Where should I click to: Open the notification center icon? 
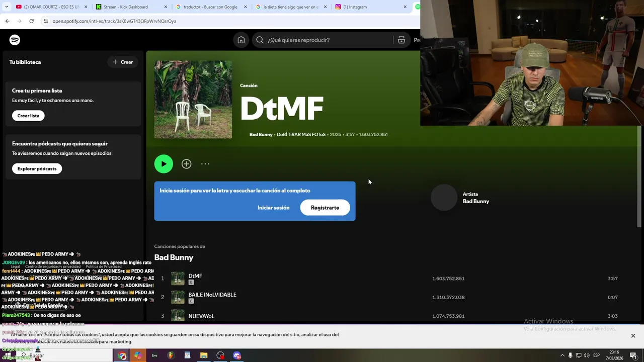click(x=633, y=355)
